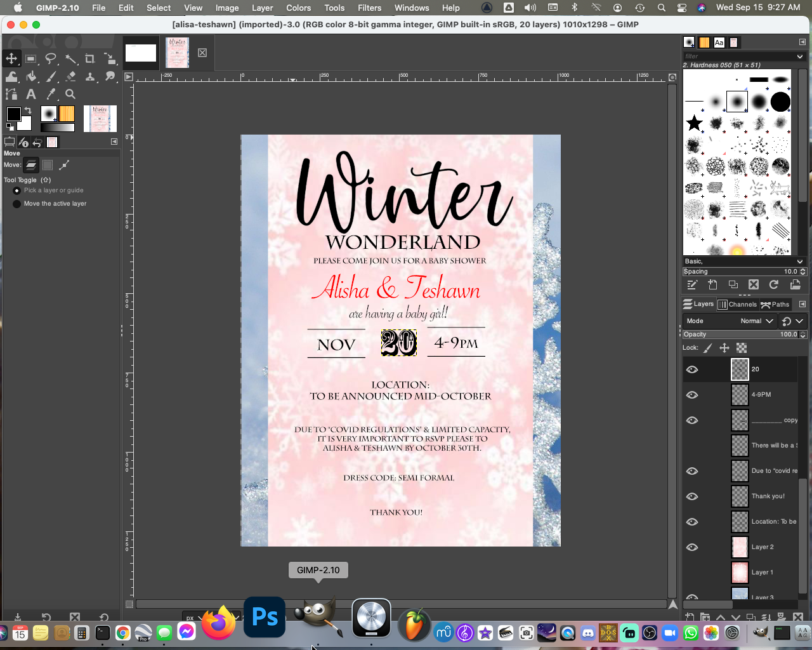
Task: Open Firefox from the Dock
Action: pyautogui.click(x=218, y=622)
